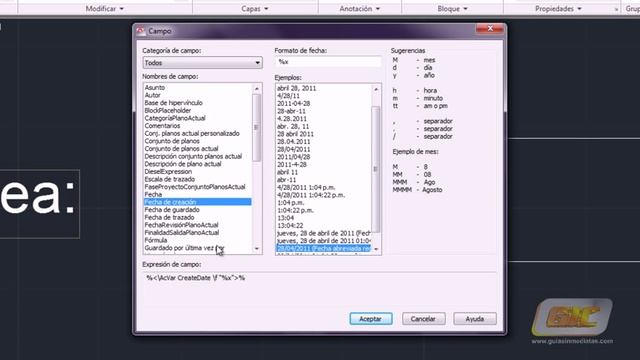
Task: Expand the Anotación ribbon panel
Action: (360, 9)
